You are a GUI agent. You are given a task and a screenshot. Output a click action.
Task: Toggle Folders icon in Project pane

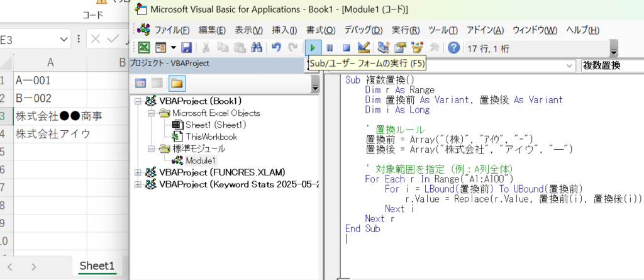pos(177,84)
